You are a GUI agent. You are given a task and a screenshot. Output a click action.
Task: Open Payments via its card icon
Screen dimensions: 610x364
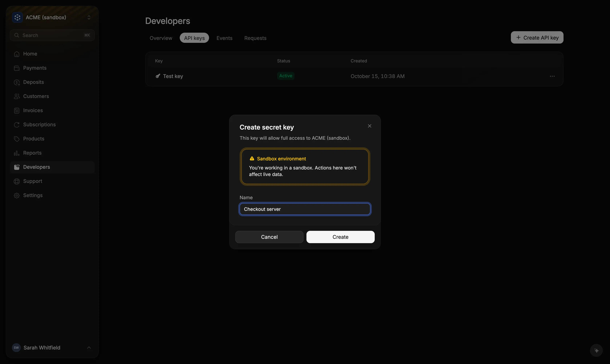17,68
